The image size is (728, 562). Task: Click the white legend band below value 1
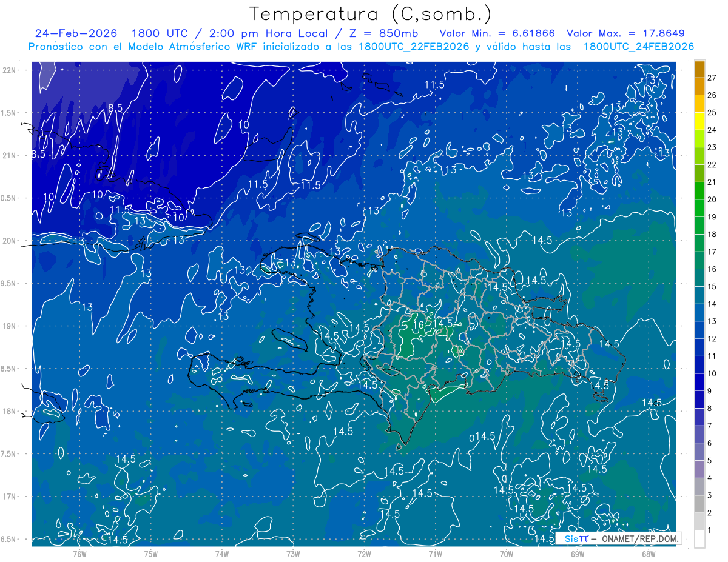coord(699,539)
